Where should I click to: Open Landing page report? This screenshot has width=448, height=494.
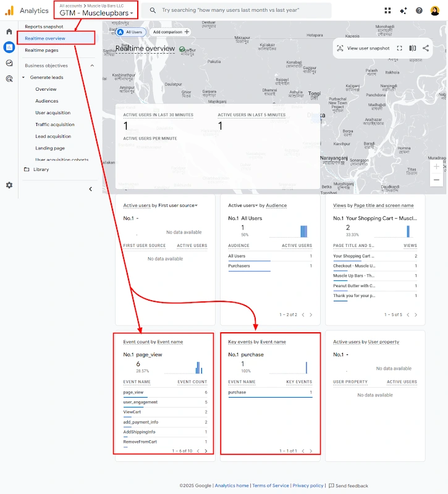[x=50, y=148]
